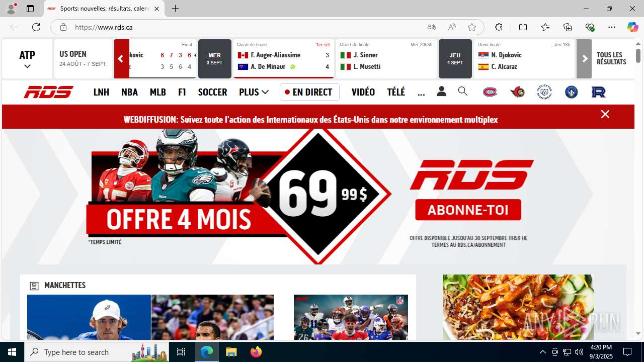
Task: Open the Montreal Canadiens team logo link
Action: (490, 92)
